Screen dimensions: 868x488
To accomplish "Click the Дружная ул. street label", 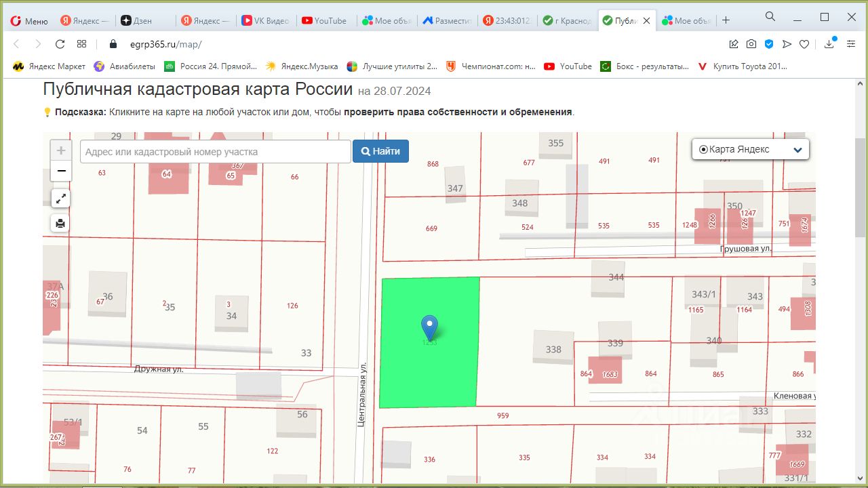I will (x=159, y=369).
